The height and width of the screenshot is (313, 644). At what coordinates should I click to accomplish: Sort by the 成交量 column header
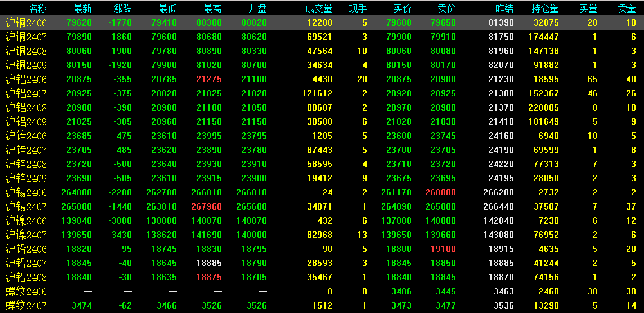tap(318, 8)
